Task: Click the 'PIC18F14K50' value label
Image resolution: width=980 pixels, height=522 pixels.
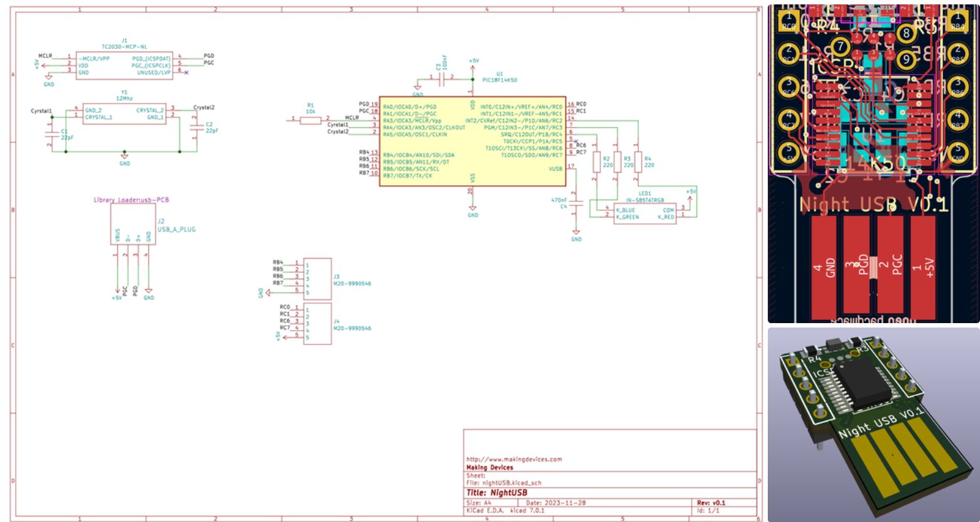Action: 500,80
